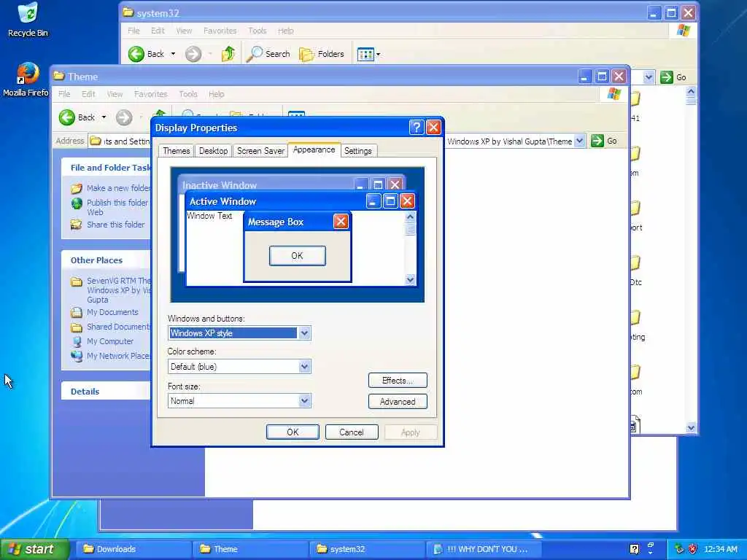Open Search in the system32 window toolbar
The height and width of the screenshot is (560, 747).
tap(268, 54)
